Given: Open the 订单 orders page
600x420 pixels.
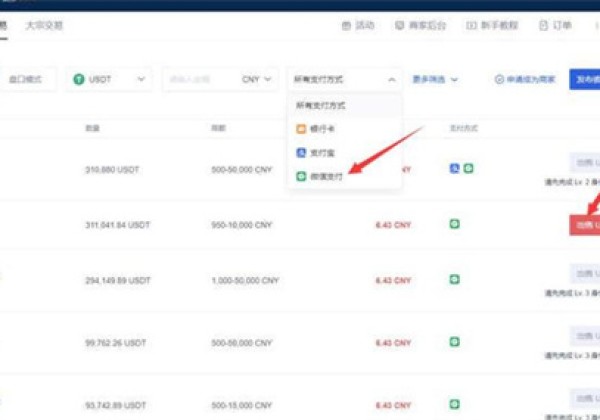Looking at the screenshot, I should [x=555, y=26].
